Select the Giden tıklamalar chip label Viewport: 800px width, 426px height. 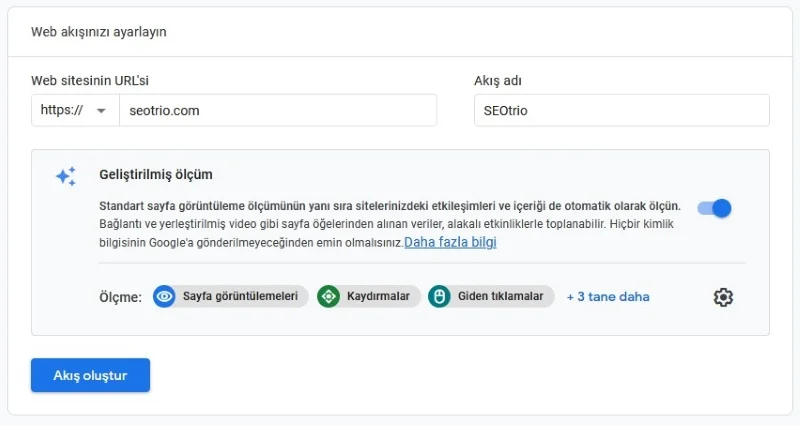point(500,297)
